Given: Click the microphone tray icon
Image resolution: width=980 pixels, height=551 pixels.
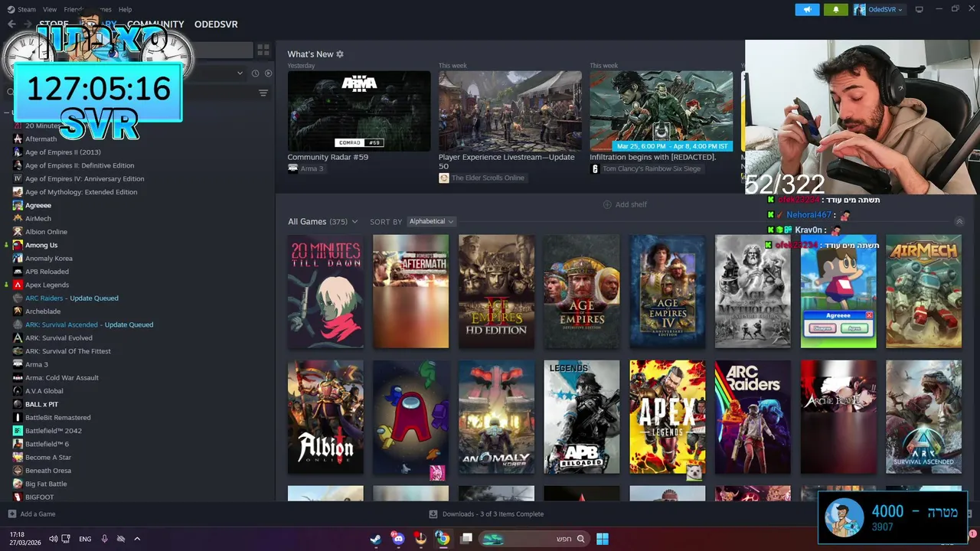Looking at the screenshot, I should pyautogui.click(x=105, y=539).
